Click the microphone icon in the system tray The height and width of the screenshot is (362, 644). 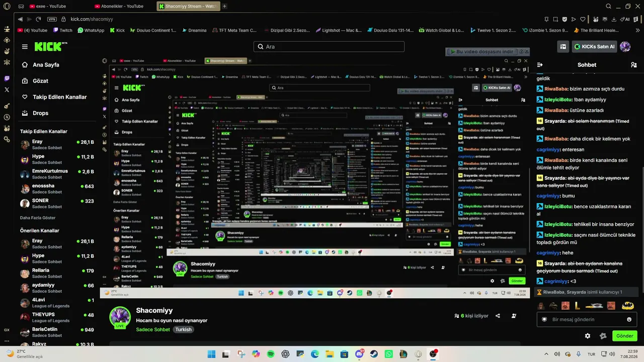(579, 354)
